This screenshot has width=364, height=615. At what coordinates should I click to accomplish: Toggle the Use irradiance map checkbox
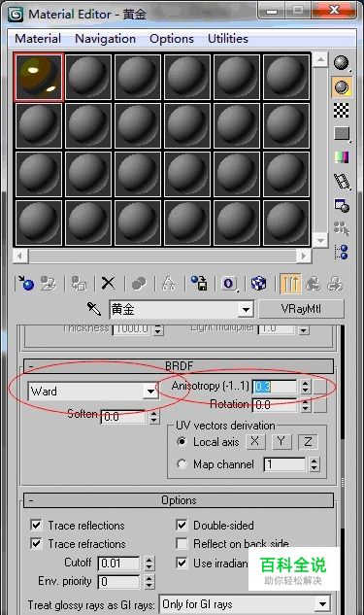coord(182,564)
